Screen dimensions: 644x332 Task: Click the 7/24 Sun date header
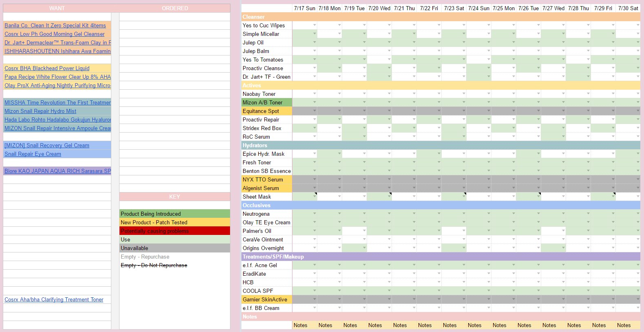pyautogui.click(x=479, y=8)
